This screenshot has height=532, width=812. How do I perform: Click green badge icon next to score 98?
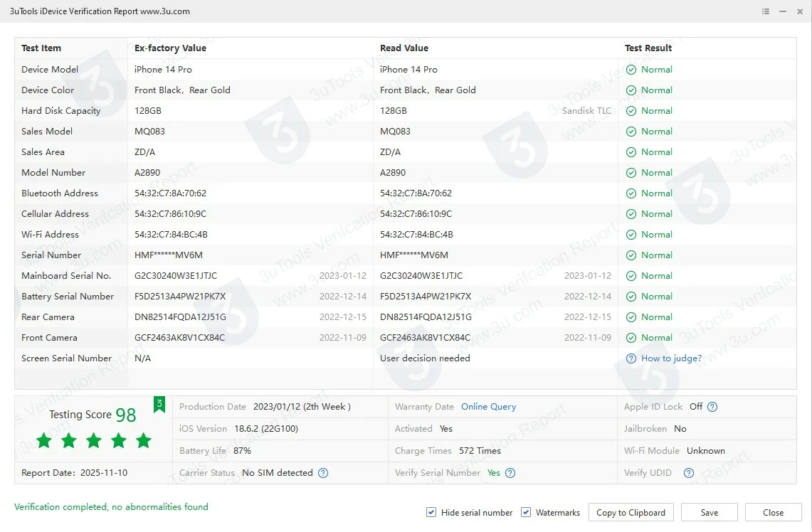(x=159, y=405)
